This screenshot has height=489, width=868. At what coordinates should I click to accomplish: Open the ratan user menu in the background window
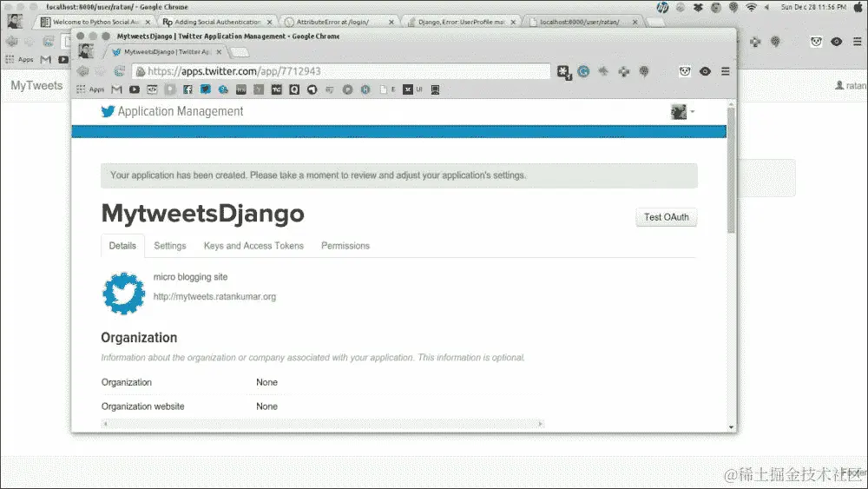(851, 85)
